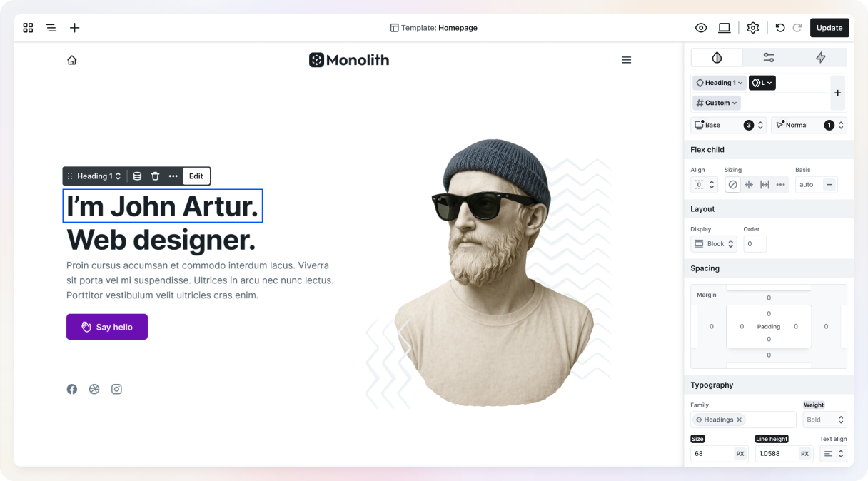Screen dimensions: 868x481
Task: Switch to the settings sliders tab
Action: pyautogui.click(x=769, y=58)
